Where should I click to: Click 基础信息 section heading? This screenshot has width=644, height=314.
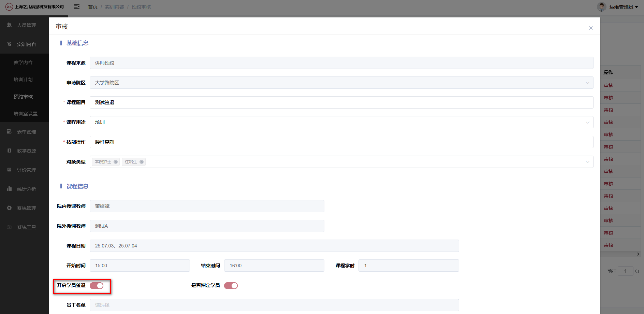(x=77, y=43)
